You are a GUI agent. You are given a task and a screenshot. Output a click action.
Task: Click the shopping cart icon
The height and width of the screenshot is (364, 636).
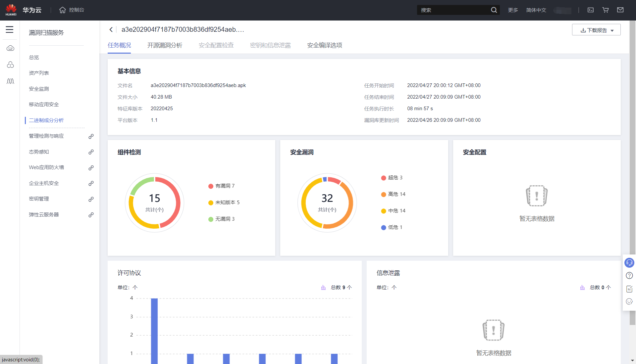click(606, 10)
